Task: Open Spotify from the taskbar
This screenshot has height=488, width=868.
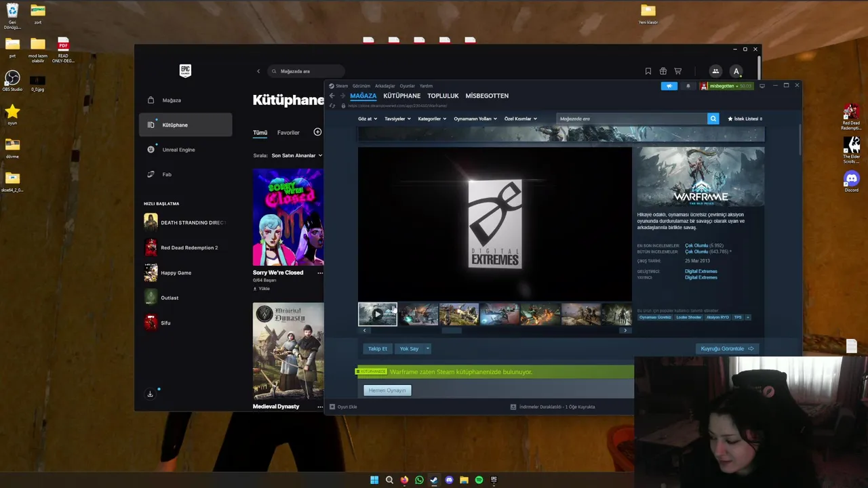Action: coord(479,480)
